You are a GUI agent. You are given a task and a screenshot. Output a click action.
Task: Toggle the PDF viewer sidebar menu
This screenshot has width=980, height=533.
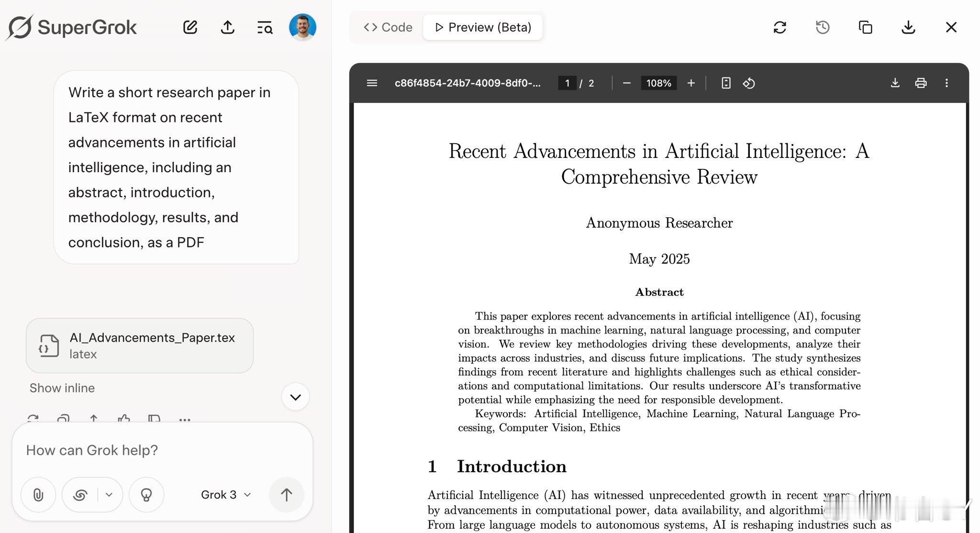(x=372, y=83)
